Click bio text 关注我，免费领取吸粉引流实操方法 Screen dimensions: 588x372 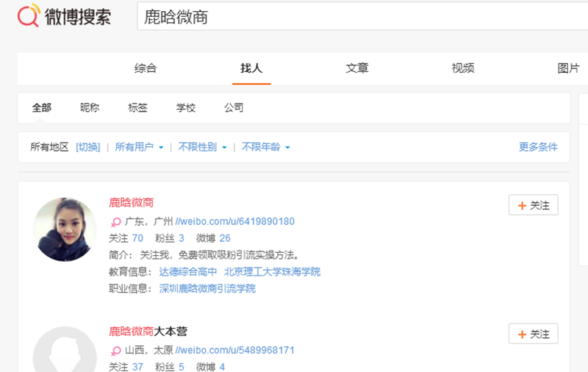[x=219, y=255]
